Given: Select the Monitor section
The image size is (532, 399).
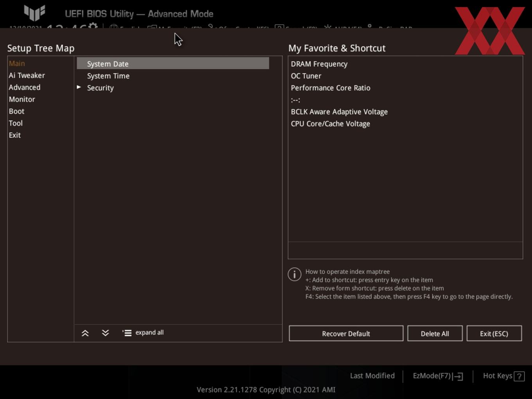Looking at the screenshot, I should pyautogui.click(x=22, y=99).
